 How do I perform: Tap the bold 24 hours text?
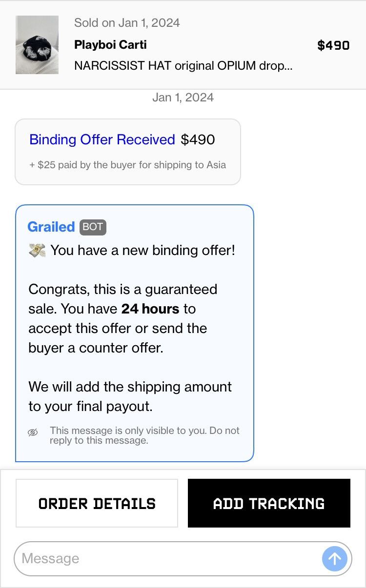pos(150,309)
